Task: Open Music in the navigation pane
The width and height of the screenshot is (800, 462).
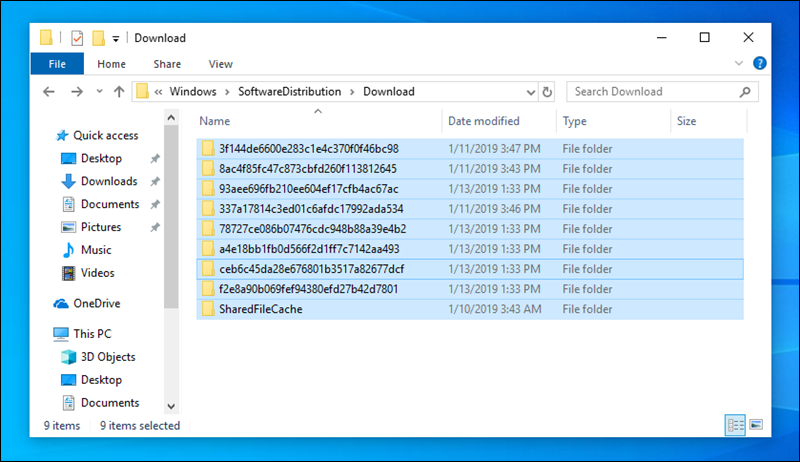Action: (x=86, y=250)
